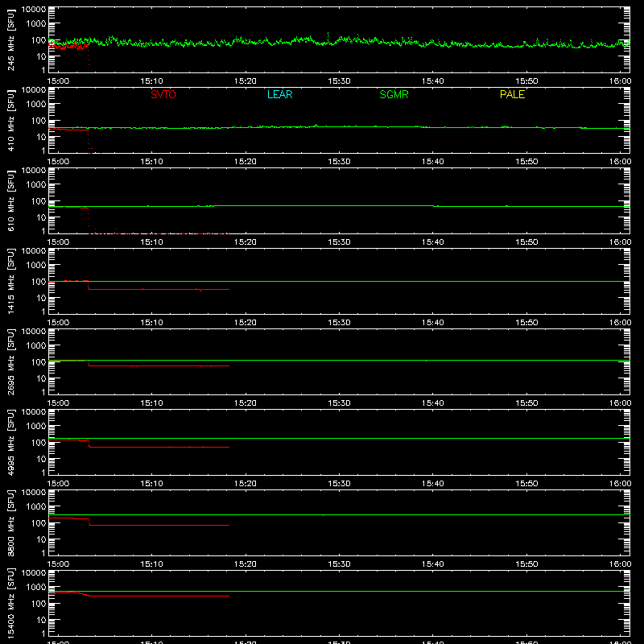Click the 10 tick label on 15400 MHz axis
644x644 pixels.
pyautogui.click(x=41, y=620)
